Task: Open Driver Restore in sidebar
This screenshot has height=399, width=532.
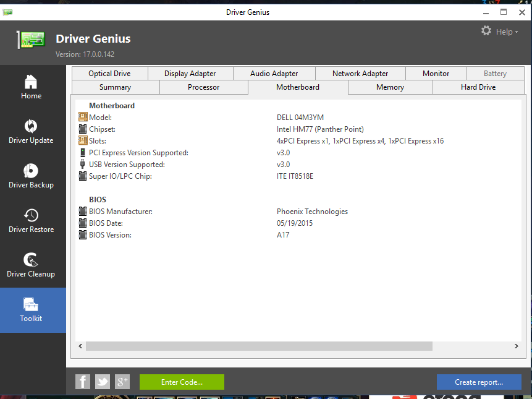Action: (31, 221)
